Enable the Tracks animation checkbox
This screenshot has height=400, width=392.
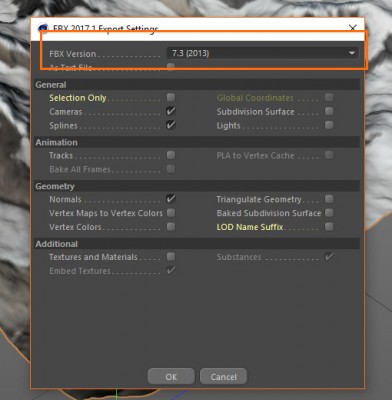pyautogui.click(x=171, y=155)
